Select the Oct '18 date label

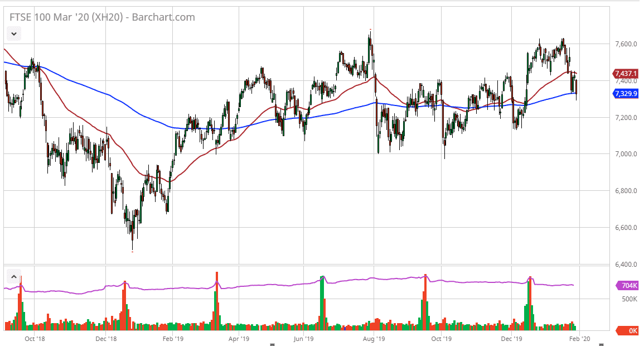[x=35, y=339]
